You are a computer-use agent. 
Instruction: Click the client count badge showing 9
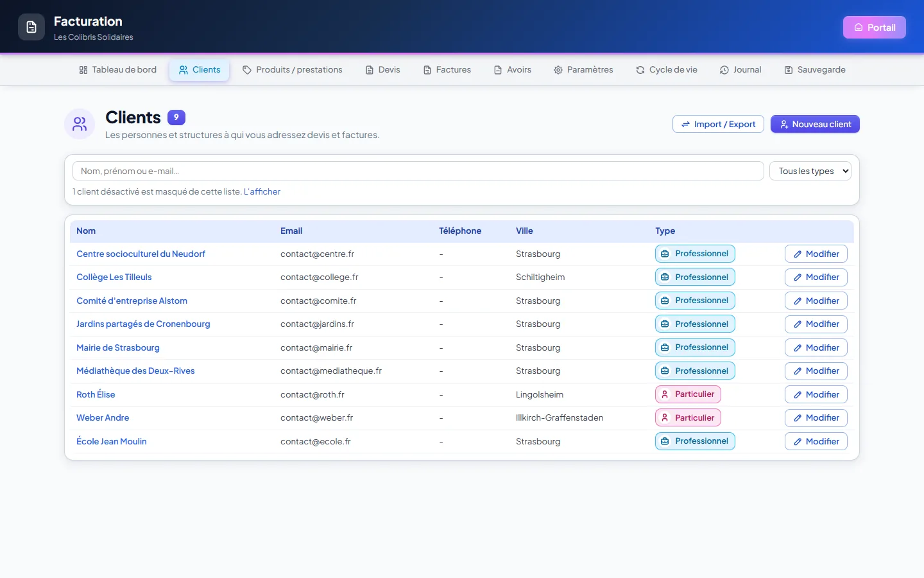(x=176, y=118)
